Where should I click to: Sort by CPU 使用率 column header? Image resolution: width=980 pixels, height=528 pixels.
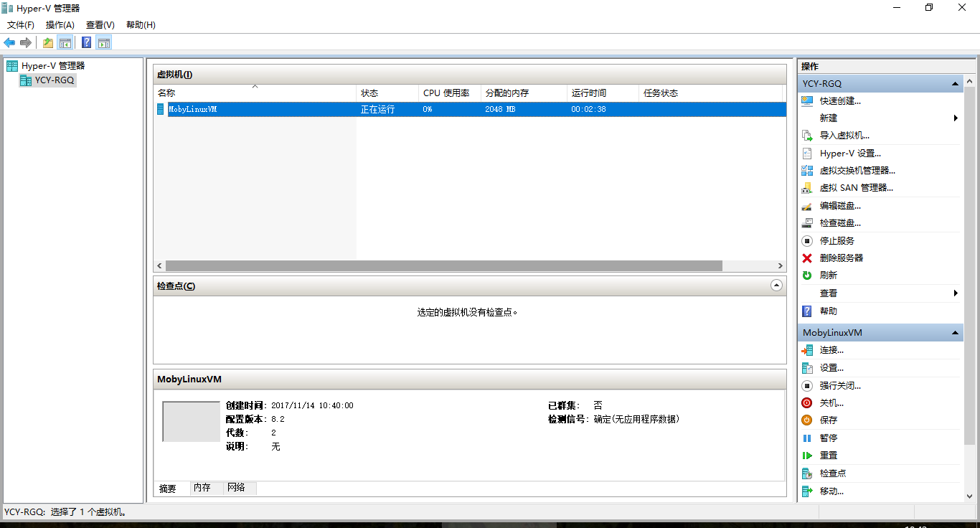tap(450, 93)
